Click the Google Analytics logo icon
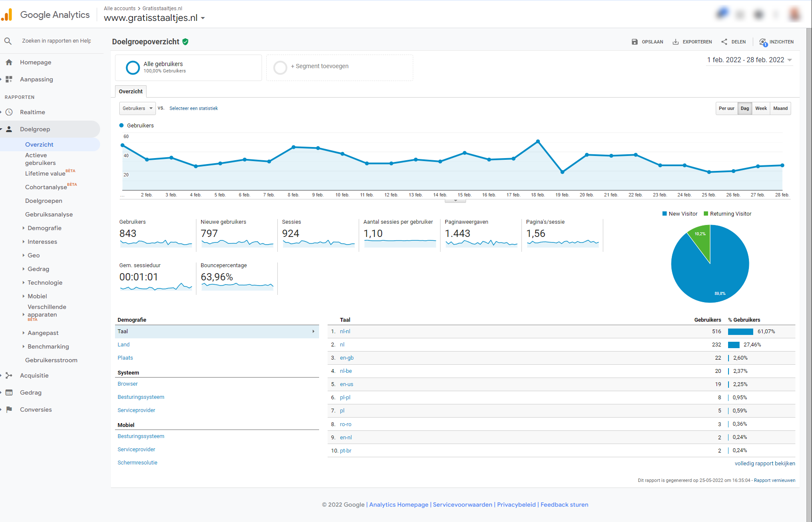Viewport: 812px width, 522px height. click(7, 15)
